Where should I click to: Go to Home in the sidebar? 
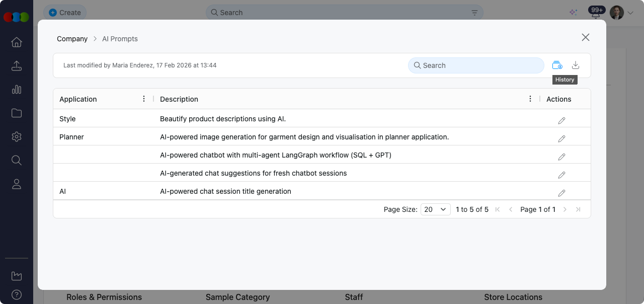(x=17, y=42)
